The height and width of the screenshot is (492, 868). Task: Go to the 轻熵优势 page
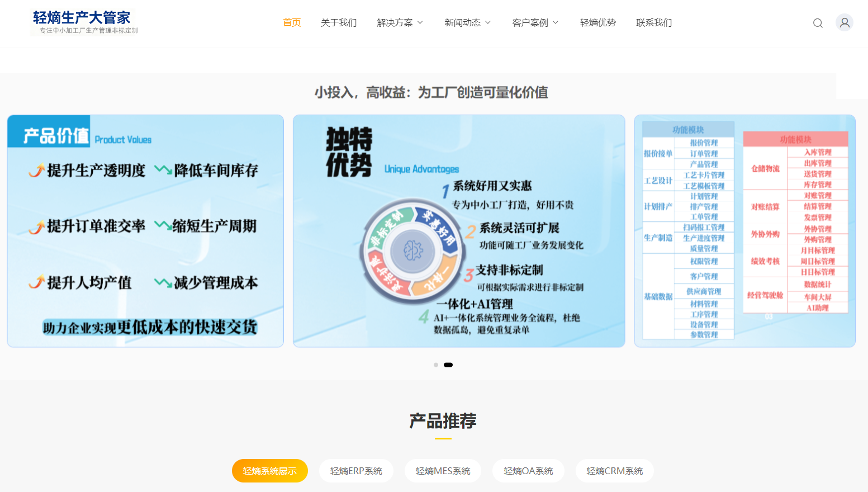597,22
